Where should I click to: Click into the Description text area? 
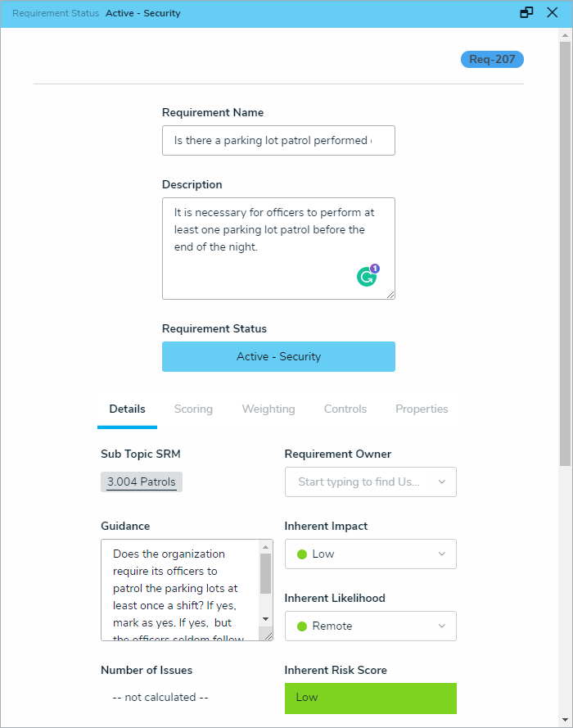262,246
